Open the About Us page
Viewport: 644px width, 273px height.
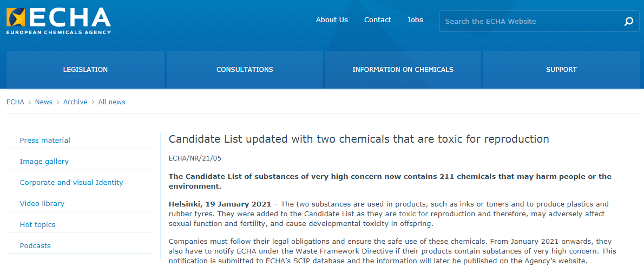pos(332,20)
